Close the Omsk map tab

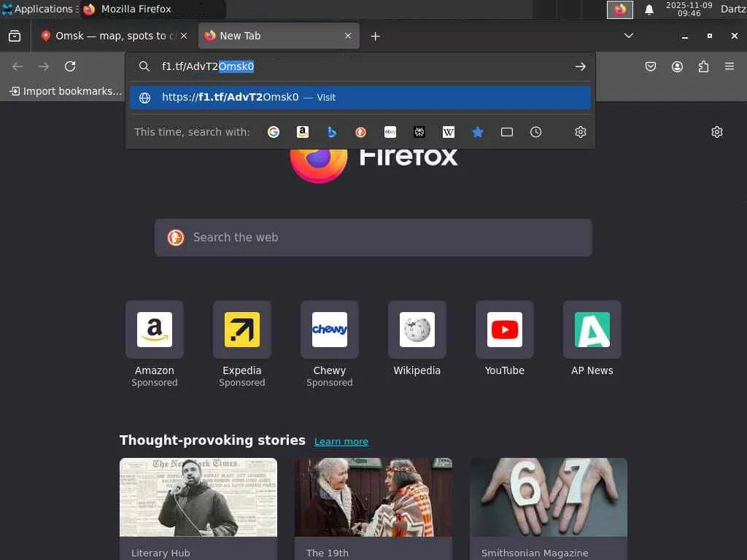(184, 36)
